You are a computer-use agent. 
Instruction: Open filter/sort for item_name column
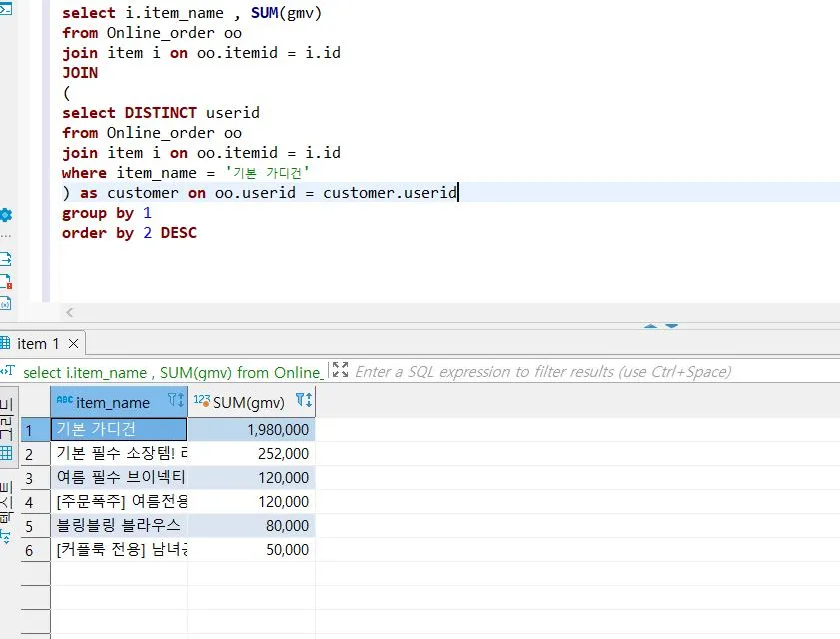coord(175,400)
